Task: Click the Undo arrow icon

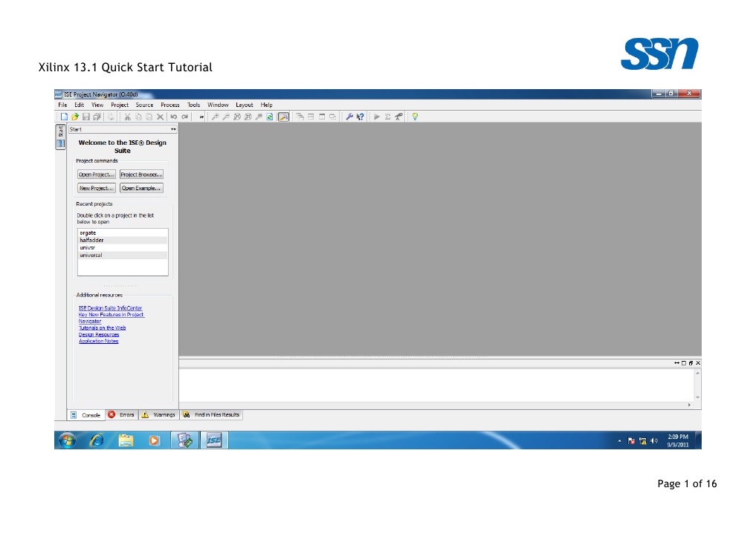Action: (x=173, y=117)
